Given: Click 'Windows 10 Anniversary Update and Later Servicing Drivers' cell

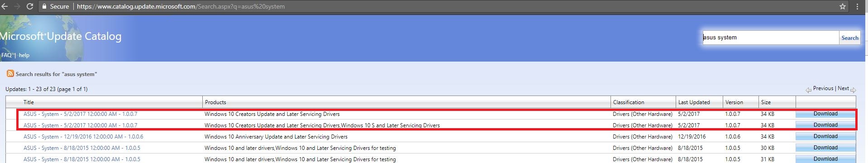Looking at the screenshot, I should pos(276,137).
